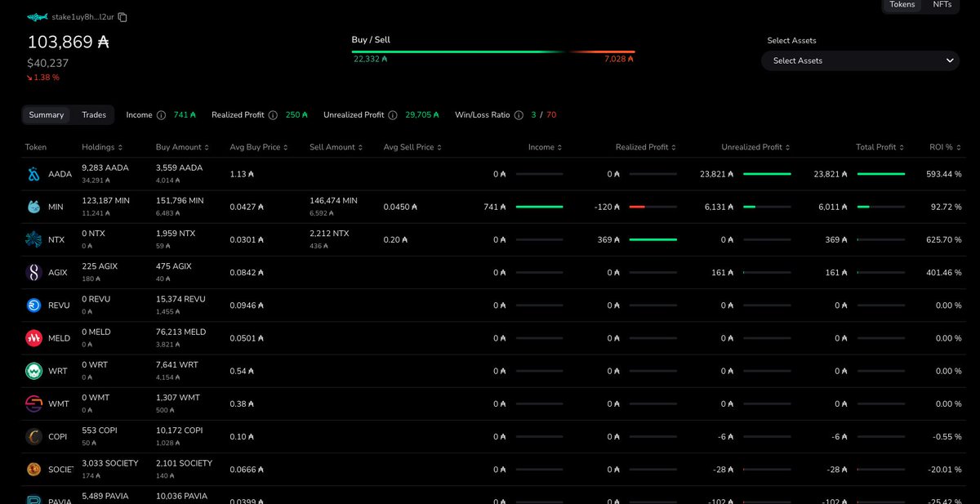
Task: Click MIN income green bar
Action: pyautogui.click(x=538, y=207)
